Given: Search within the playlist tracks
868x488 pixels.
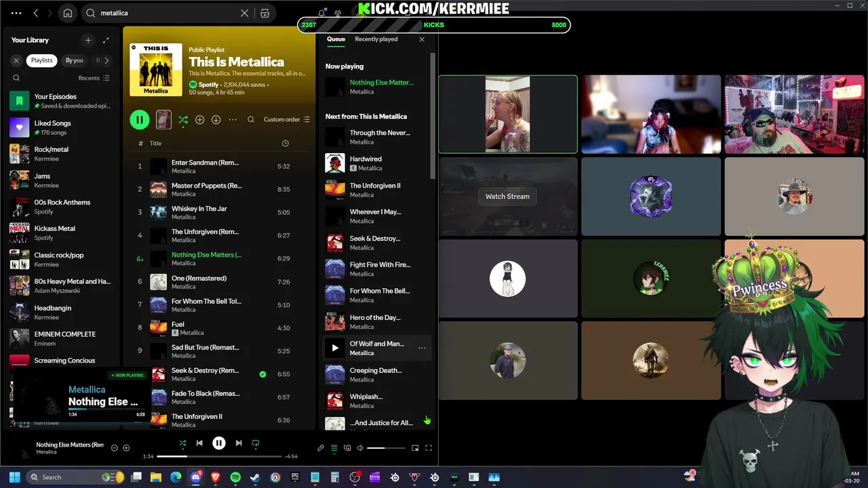Looking at the screenshot, I should click(251, 120).
